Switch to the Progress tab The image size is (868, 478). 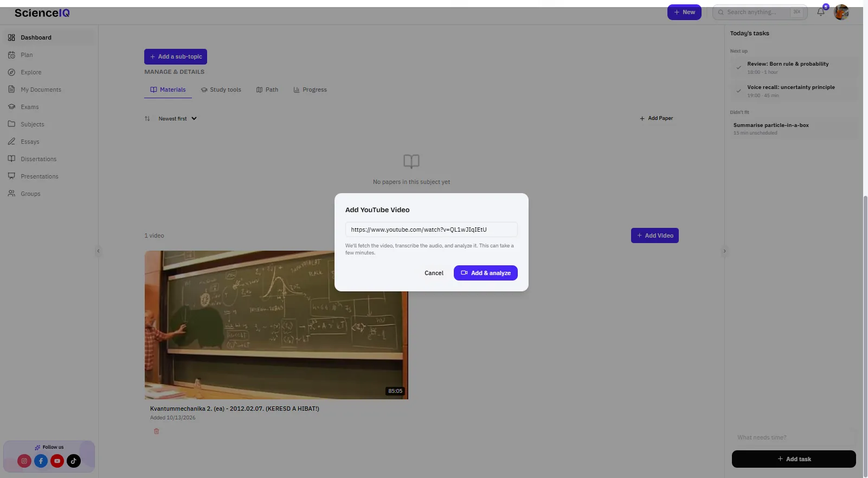(310, 90)
